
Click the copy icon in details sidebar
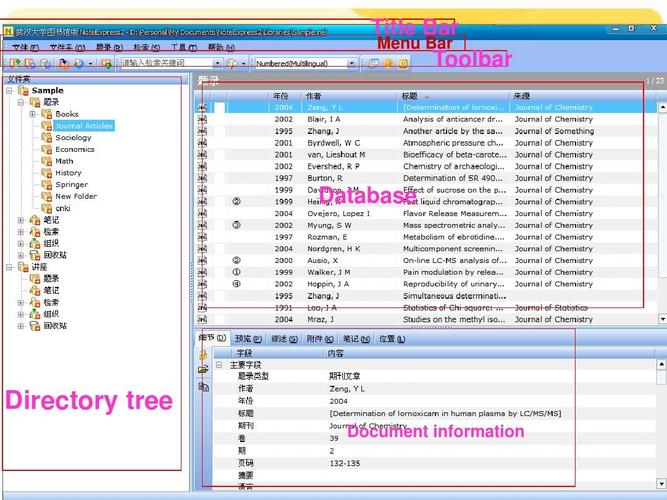(203, 386)
